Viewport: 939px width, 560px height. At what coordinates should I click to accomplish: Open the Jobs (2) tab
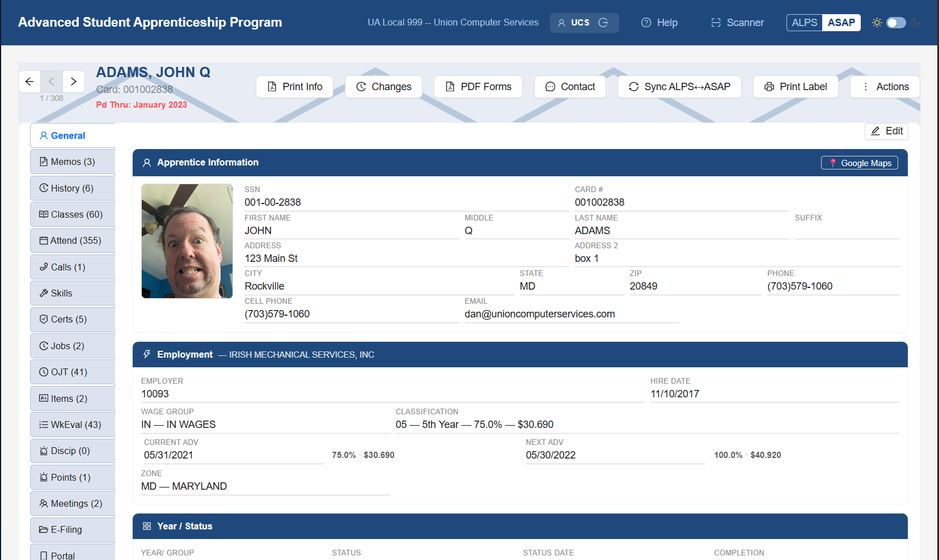73,346
